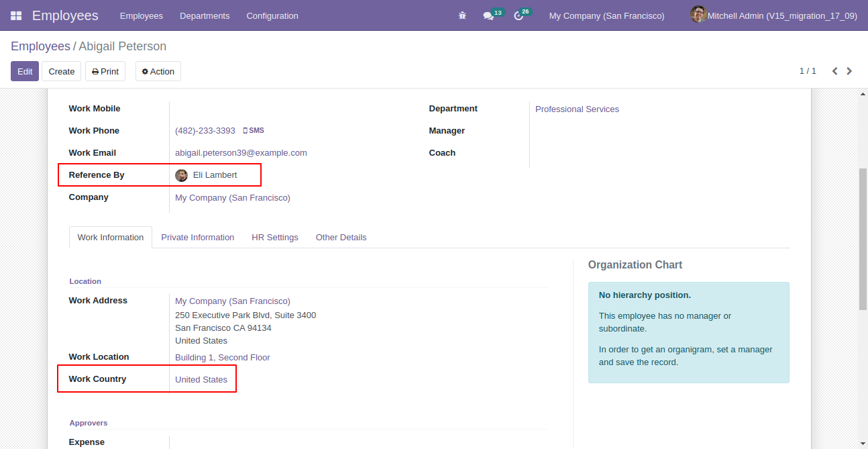Click the Manager field label
Viewport: 868px width, 449px height.
click(447, 131)
